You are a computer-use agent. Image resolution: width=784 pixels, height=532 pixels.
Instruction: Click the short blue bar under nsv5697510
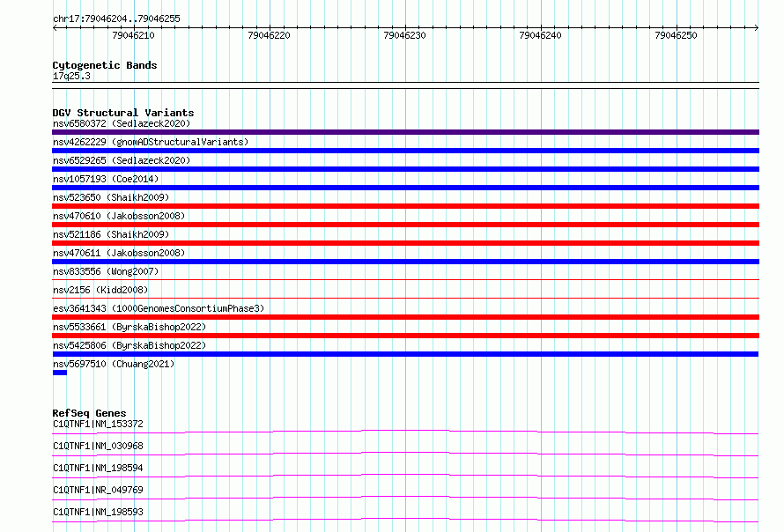[60, 373]
